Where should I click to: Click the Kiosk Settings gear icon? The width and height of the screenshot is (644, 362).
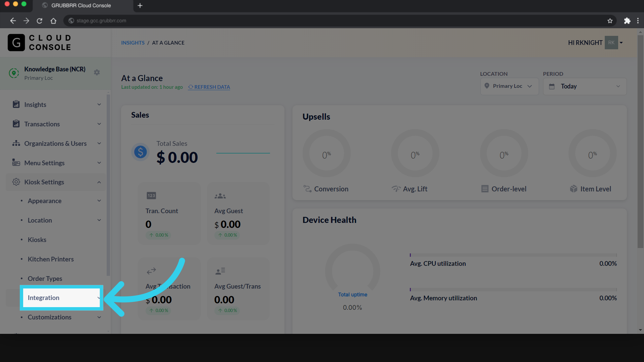[16, 182]
